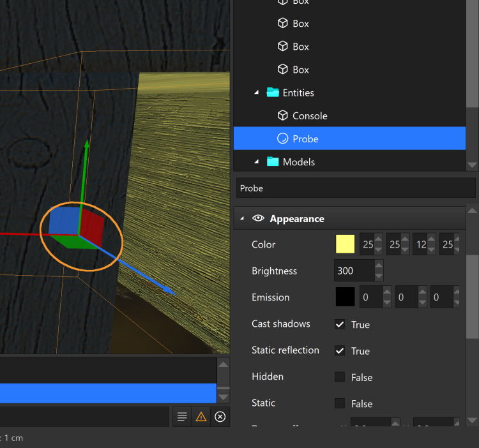Click the cube icon beside Console
This screenshot has height=448, width=479.
tap(283, 116)
